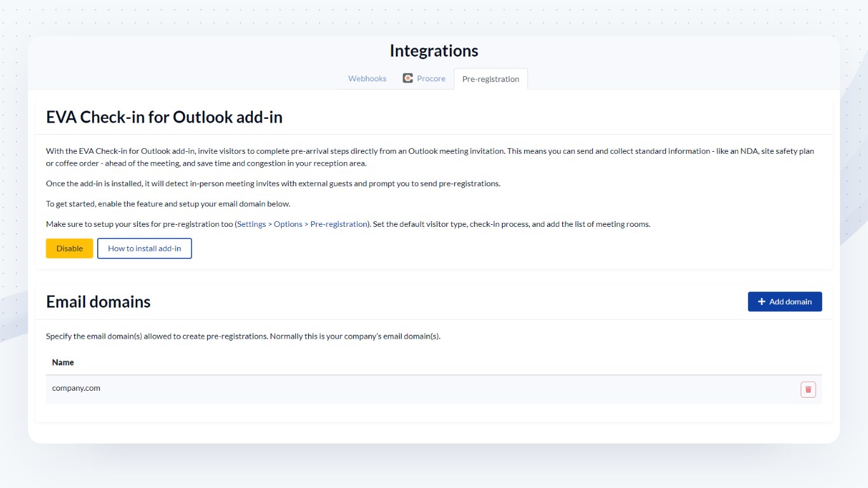Click the Integrations page title
Screen dimensions: 868x488
pos(433,51)
